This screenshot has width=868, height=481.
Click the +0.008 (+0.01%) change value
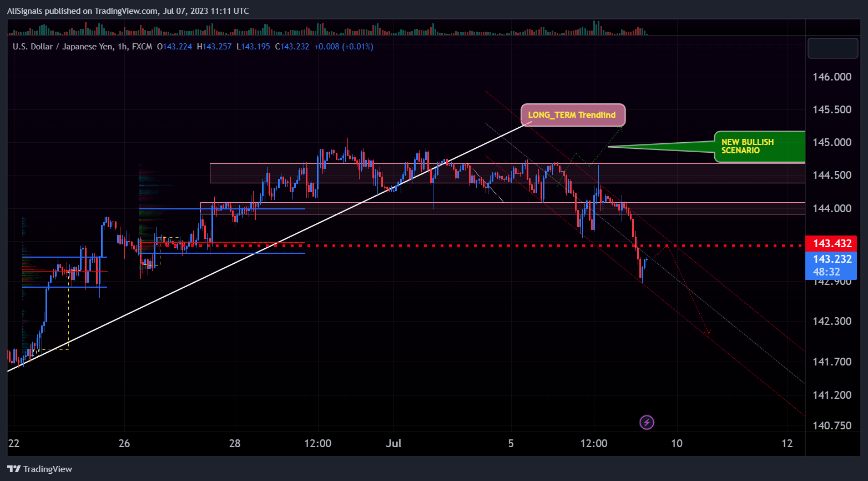pos(344,47)
